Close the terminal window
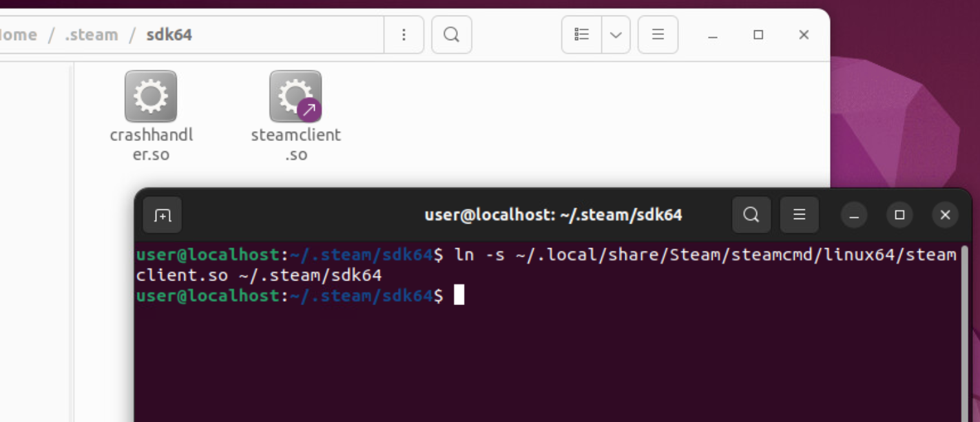 (945, 215)
